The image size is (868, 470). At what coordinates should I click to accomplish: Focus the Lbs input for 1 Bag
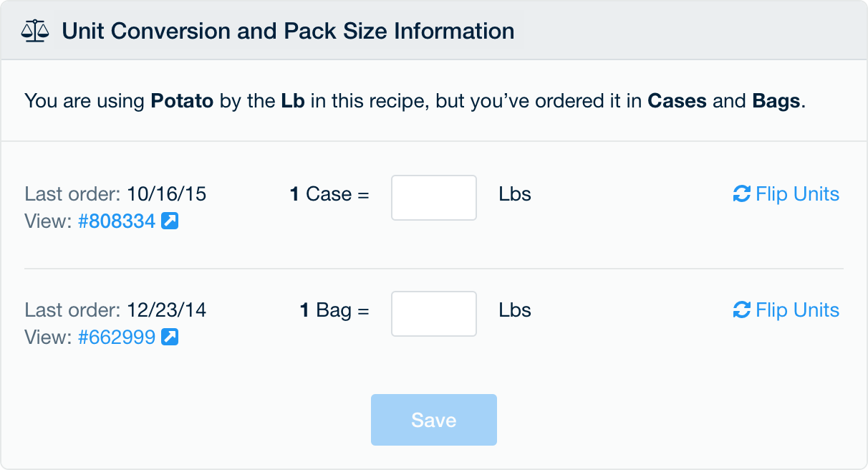pos(434,314)
